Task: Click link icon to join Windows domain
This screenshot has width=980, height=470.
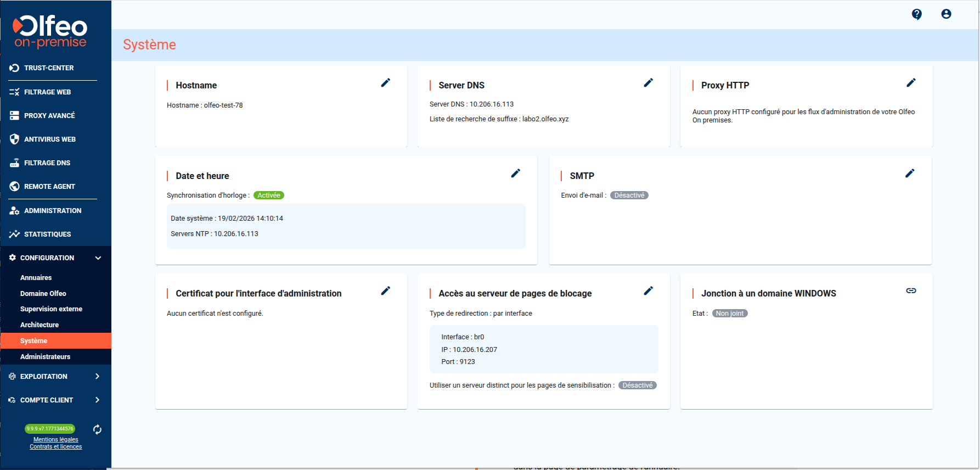Action: click(911, 291)
